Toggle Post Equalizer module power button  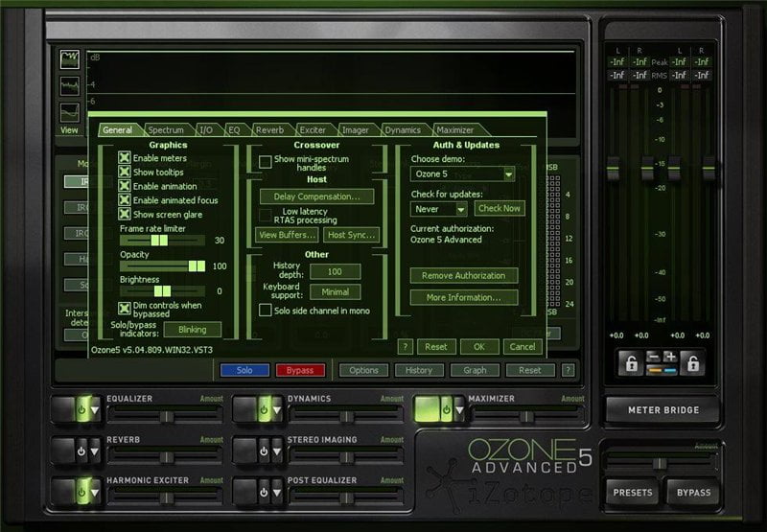265,492
